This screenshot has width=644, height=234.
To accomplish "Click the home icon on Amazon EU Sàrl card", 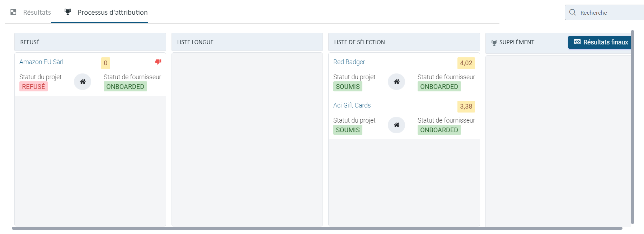I will coord(83,82).
